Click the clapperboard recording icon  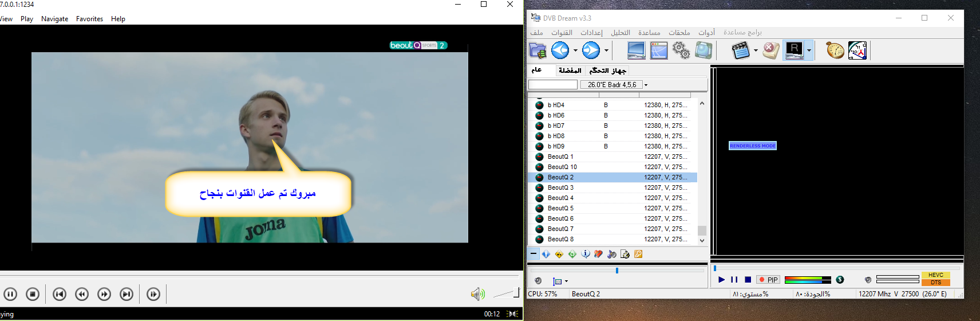click(741, 51)
